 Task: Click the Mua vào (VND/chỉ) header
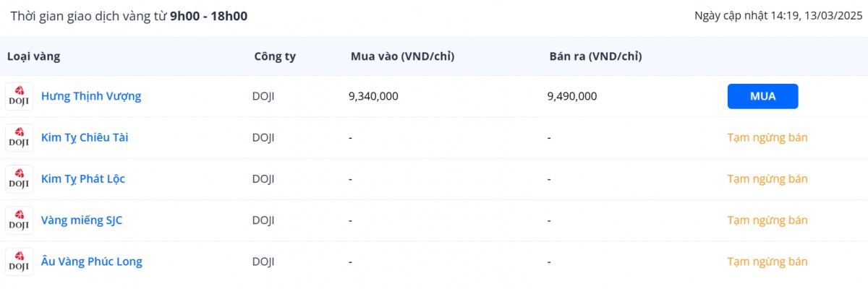click(402, 56)
